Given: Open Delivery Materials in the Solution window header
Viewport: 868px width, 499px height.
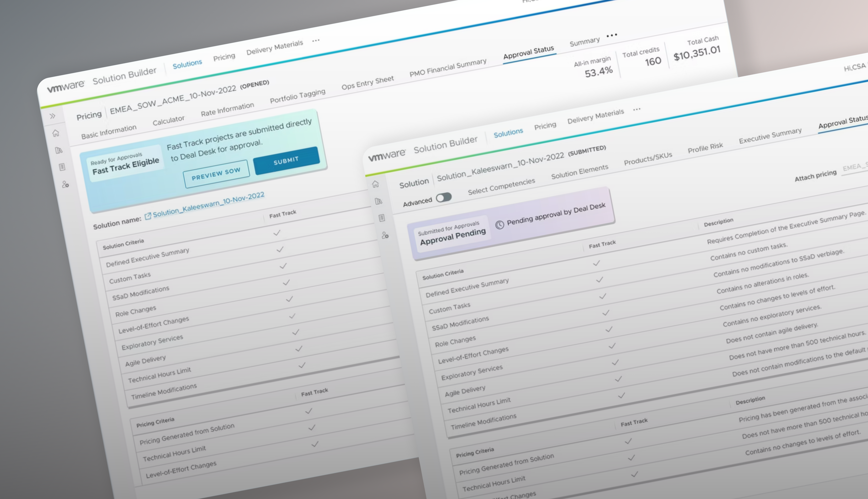Looking at the screenshot, I should 596,117.
